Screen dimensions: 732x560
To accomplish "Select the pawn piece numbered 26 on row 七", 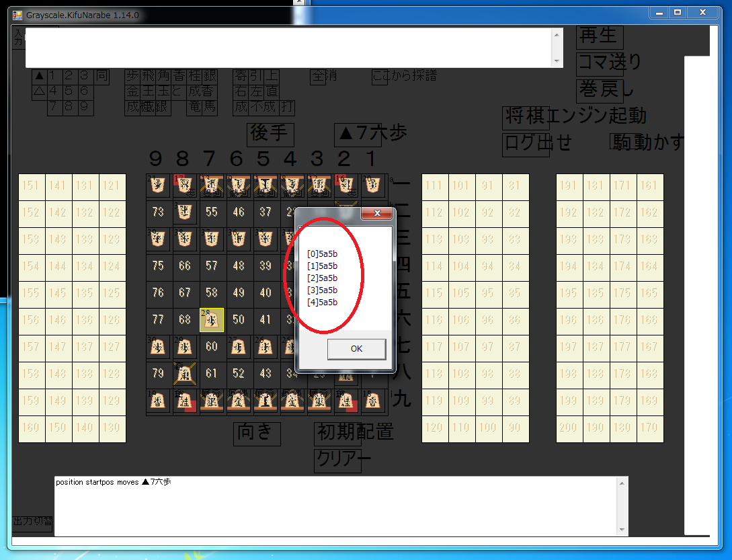I will pos(265,347).
